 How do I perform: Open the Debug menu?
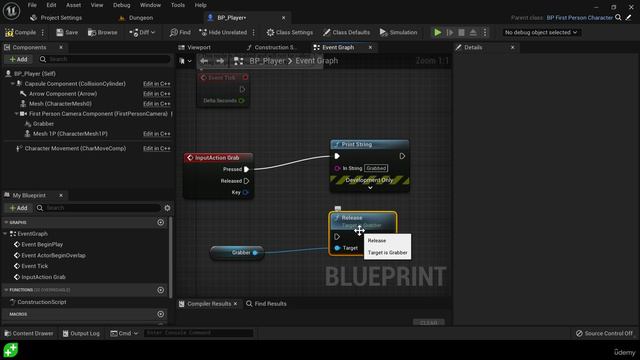click(121, 5)
